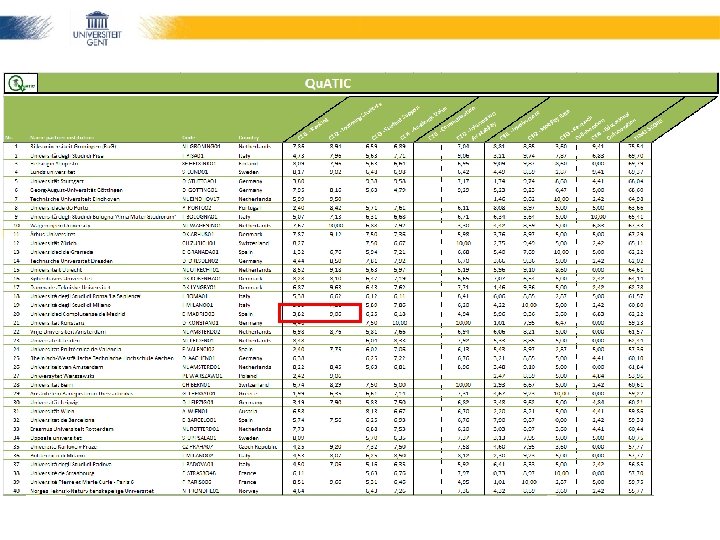Image resolution: width=720 pixels, height=540 pixels.
Task: Select the Universität Bern name cell
Action: (x=52, y=385)
